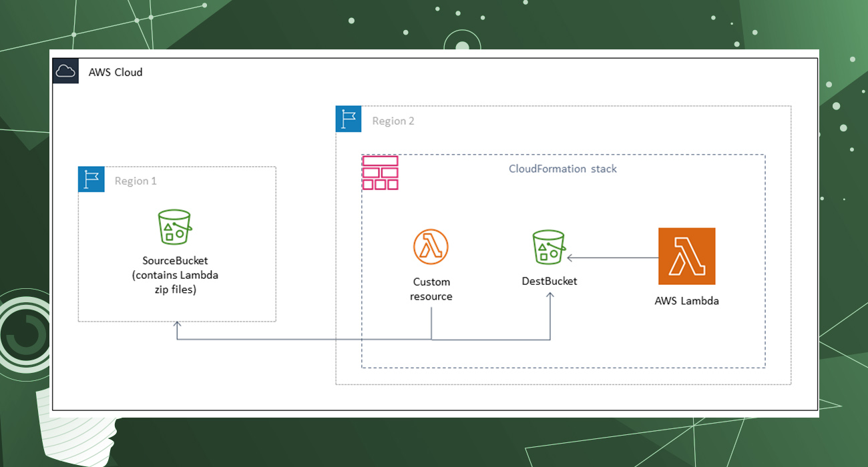Select the "Custom resource" text label

431,289
